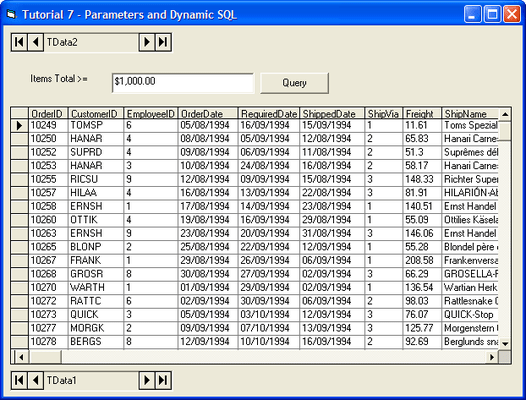This screenshot has height=400, width=526.
Task: Click CustomerID cell TOMSP
Action: coord(96,126)
